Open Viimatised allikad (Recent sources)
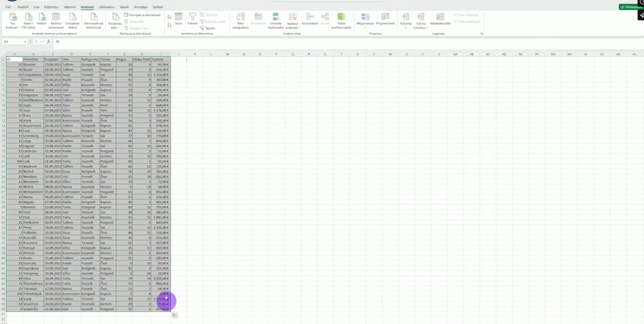Screen dimensions: 644x324 [x=72, y=21]
